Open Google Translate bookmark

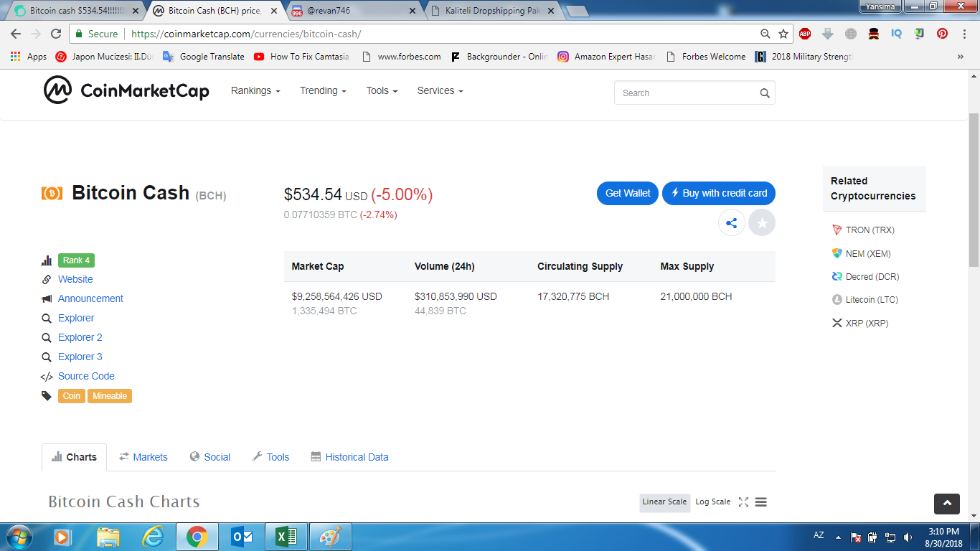[x=204, y=57]
